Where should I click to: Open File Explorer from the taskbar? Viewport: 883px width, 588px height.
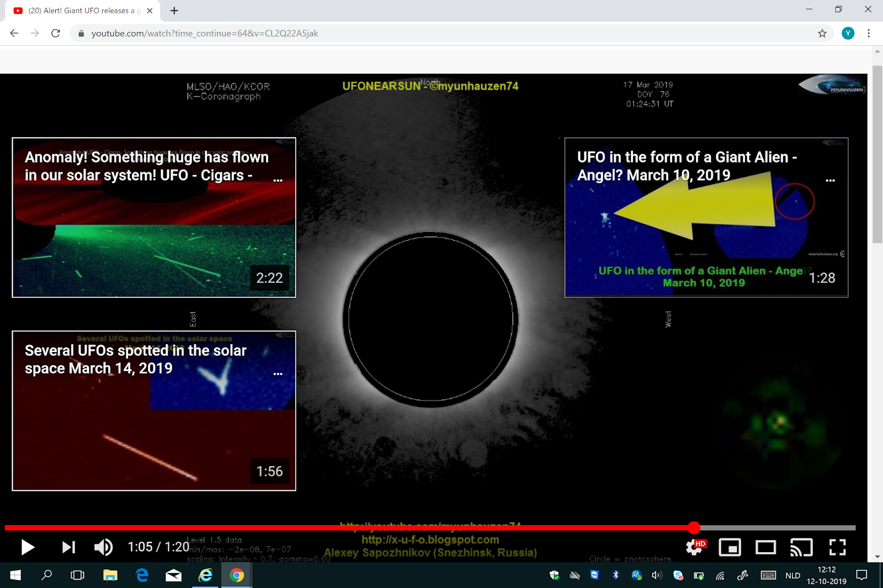[110, 575]
